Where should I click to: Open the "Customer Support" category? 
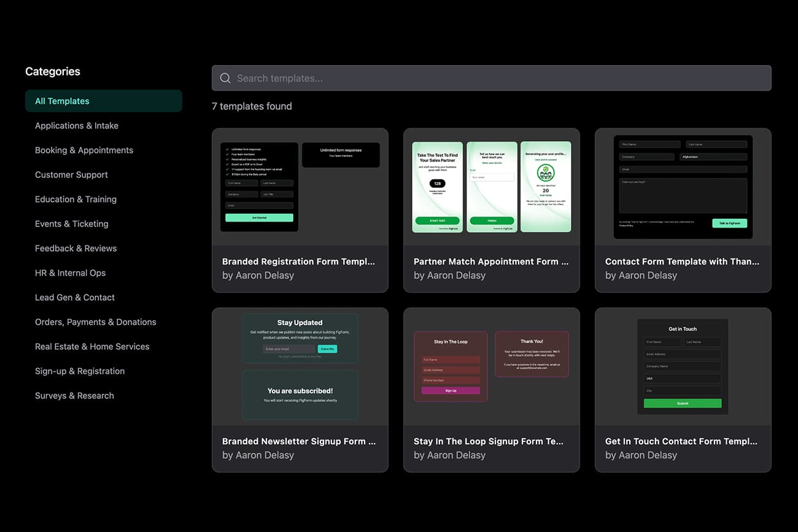[x=71, y=174]
